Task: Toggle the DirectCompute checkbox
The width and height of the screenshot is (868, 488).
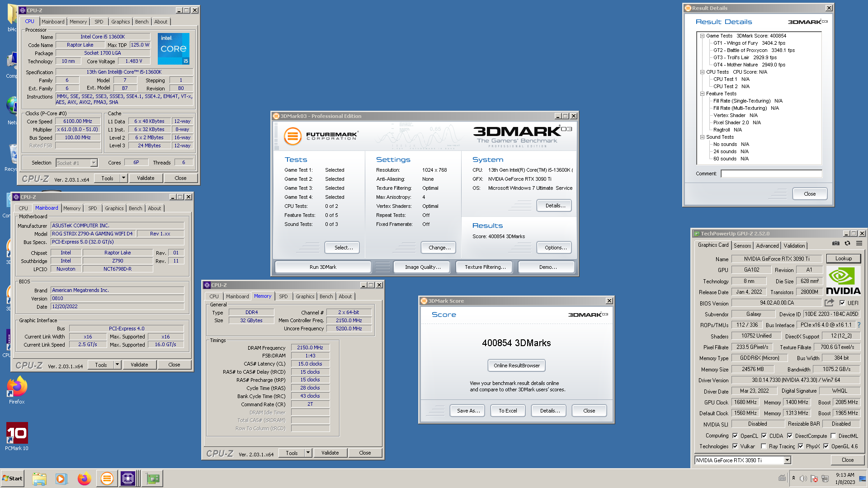Action: pyautogui.click(x=790, y=436)
